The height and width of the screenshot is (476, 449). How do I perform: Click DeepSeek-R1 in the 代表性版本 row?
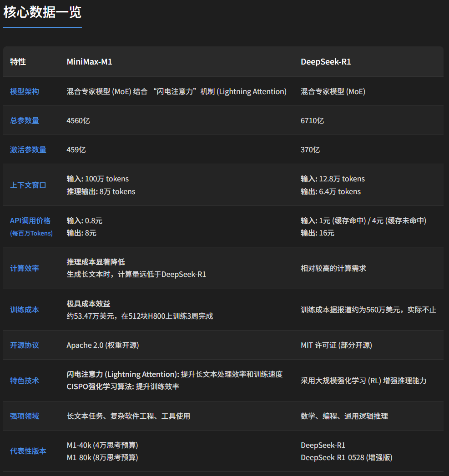pos(323,445)
